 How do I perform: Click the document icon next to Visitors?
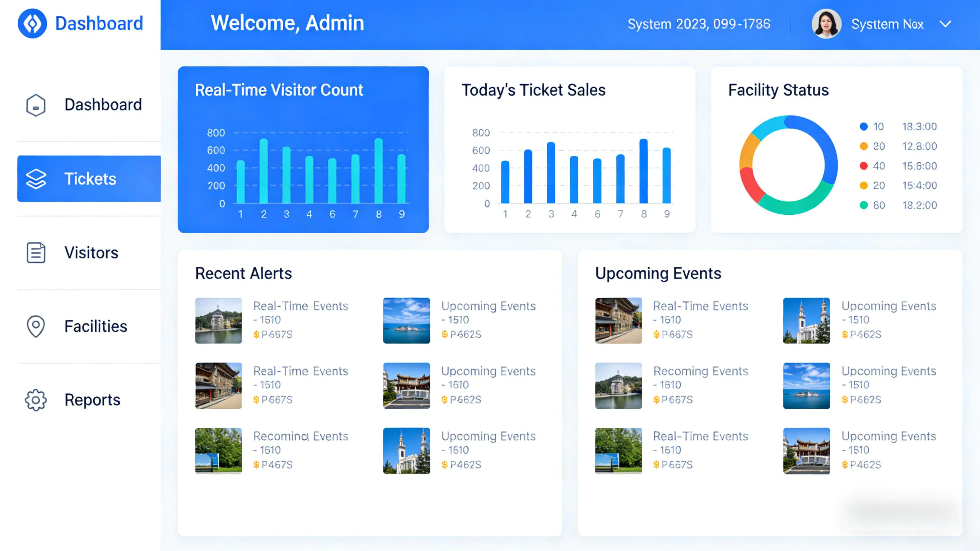[x=36, y=253]
